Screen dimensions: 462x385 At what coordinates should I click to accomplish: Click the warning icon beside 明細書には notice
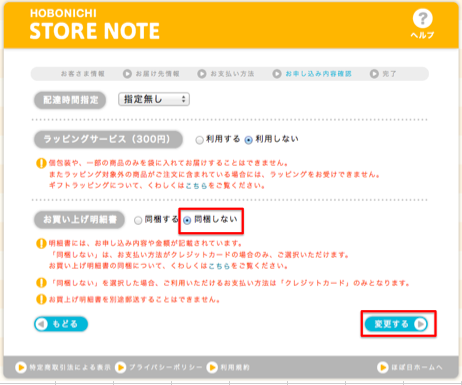tap(41, 243)
